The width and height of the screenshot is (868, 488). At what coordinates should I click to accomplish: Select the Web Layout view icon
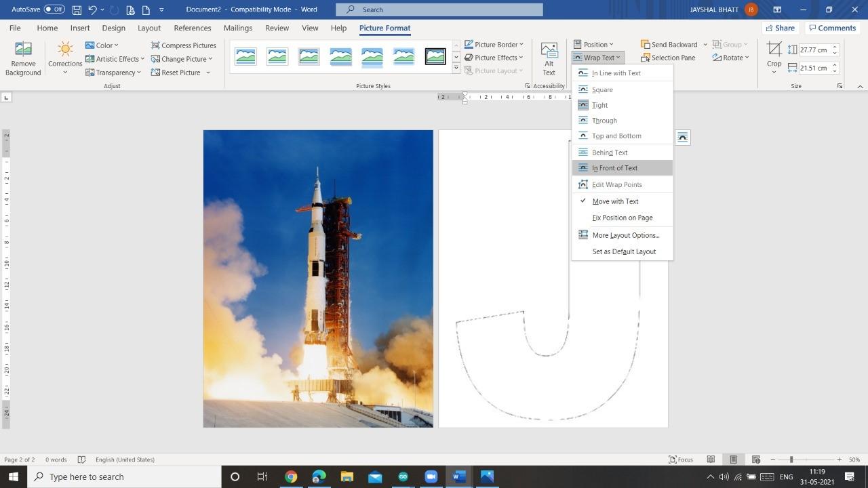pos(756,460)
